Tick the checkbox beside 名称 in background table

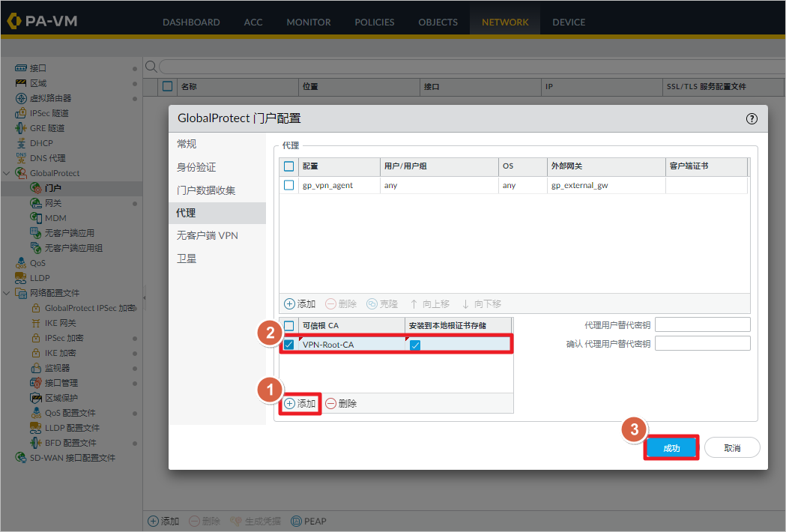click(x=167, y=86)
